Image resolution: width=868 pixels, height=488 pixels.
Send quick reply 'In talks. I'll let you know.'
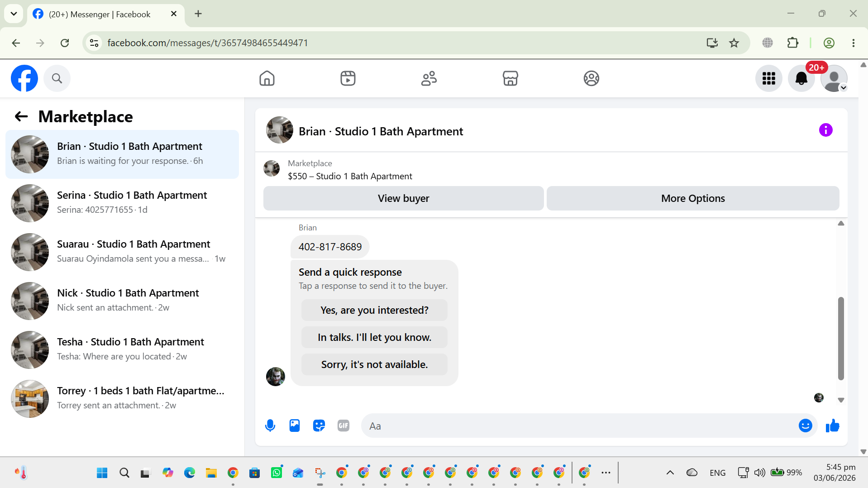tap(374, 337)
